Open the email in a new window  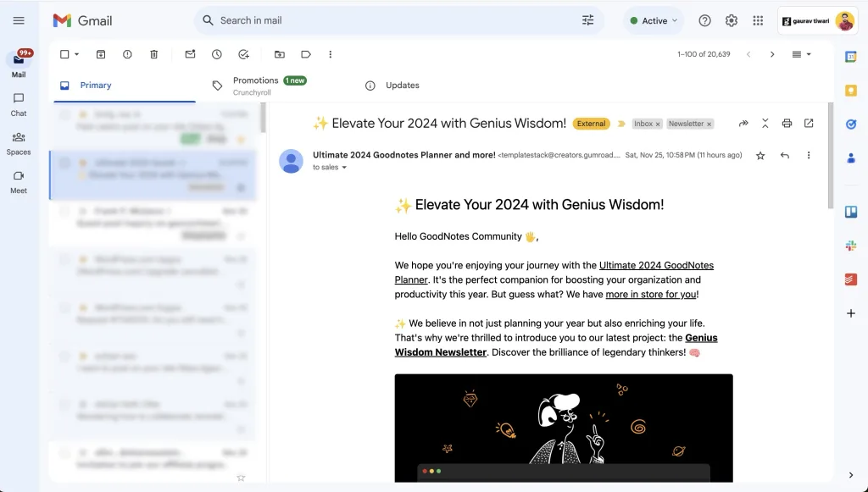coord(809,123)
